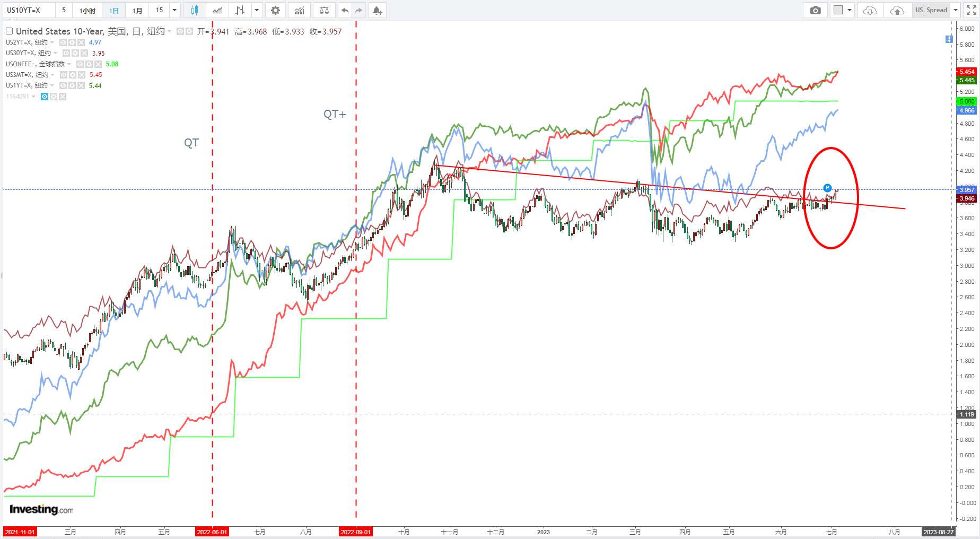Open US30YT=X series dropdown arrow
The width and height of the screenshot is (980, 539).
pyautogui.click(x=55, y=53)
